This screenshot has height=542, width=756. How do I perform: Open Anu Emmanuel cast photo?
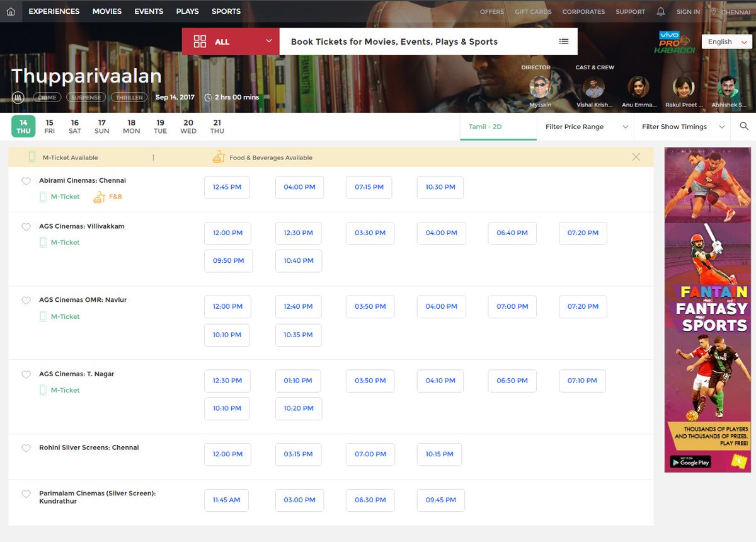[639, 88]
